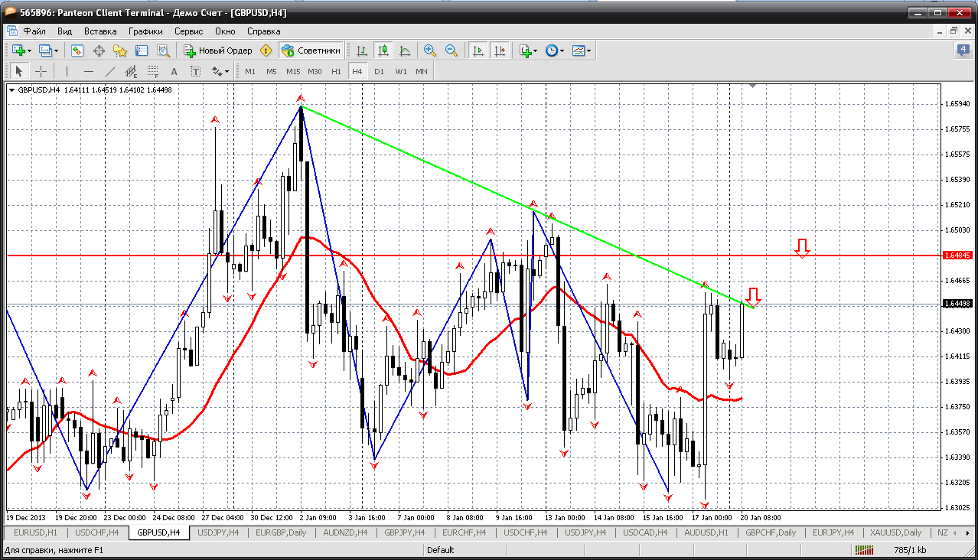Show the Market Watch window

pos(77,50)
